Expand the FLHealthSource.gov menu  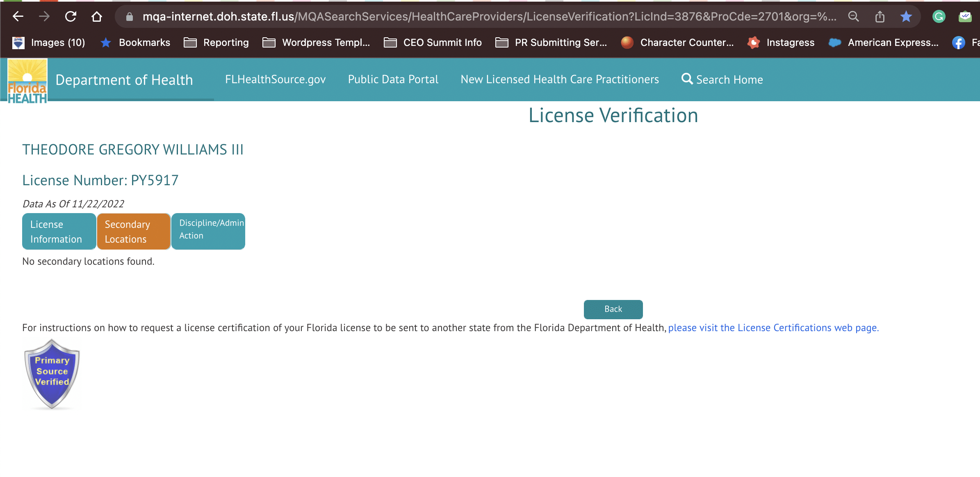click(275, 79)
